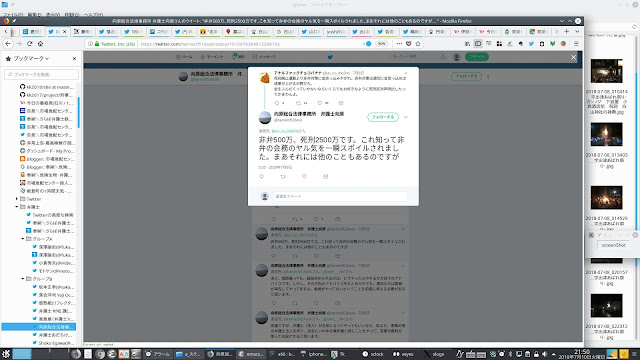Go to Firefox home page icon

40,44
